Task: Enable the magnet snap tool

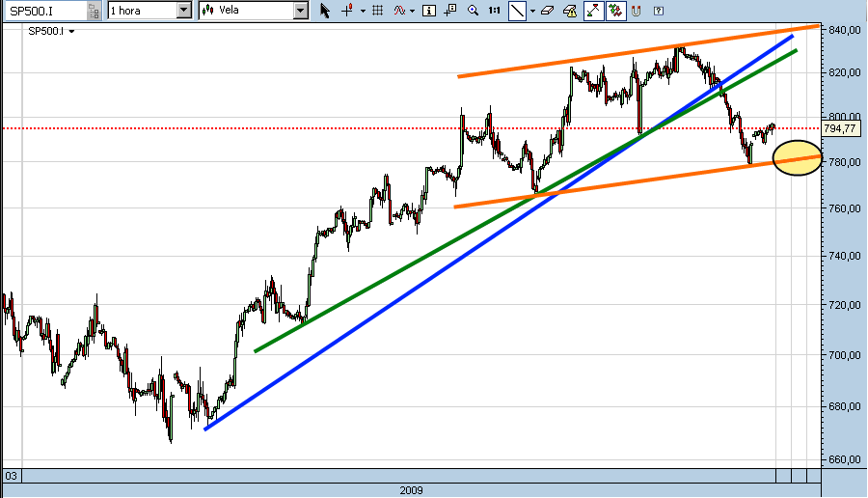Action: pos(636,11)
